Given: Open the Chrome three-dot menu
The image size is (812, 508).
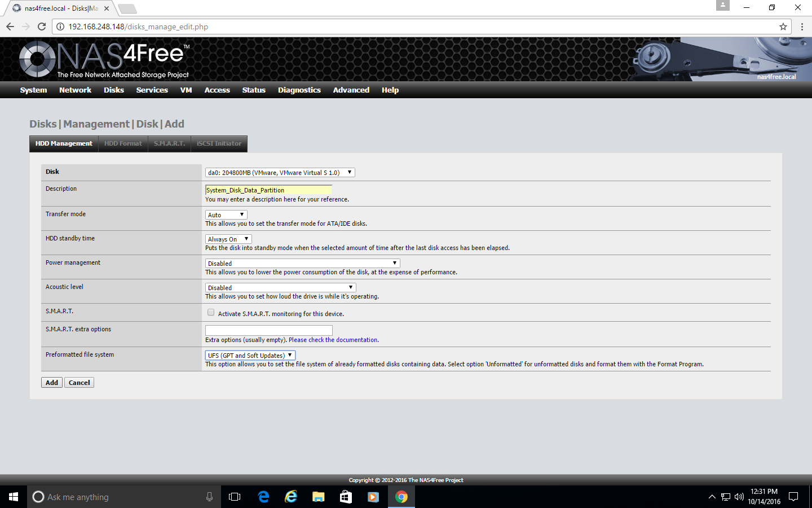Looking at the screenshot, I should click(802, 27).
